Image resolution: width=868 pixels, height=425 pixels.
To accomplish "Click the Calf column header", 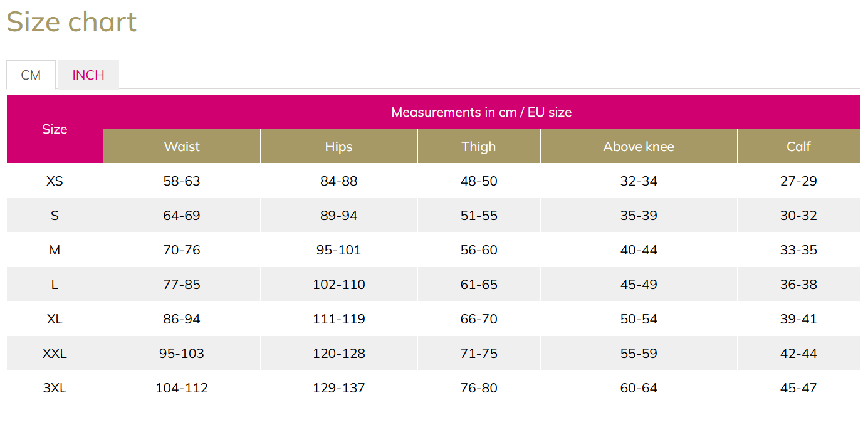I will click(x=798, y=146).
